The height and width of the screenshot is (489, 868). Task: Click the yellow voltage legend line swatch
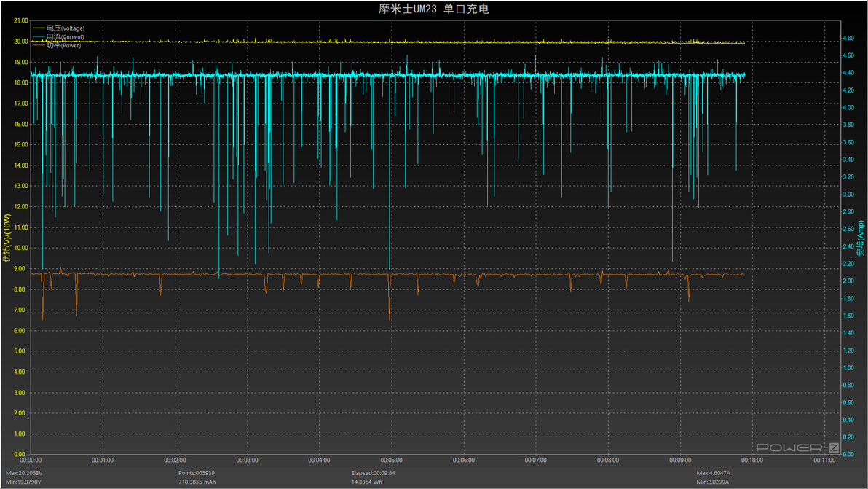[x=39, y=28]
